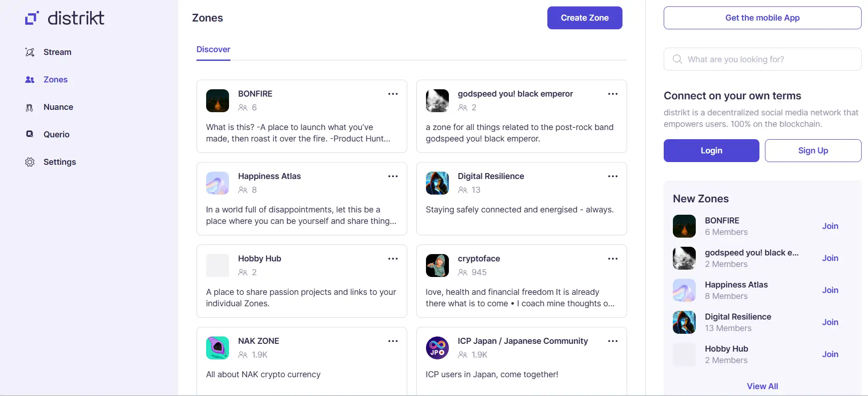
Task: Expand the BONFIRE card three-dot menu
Action: (393, 94)
